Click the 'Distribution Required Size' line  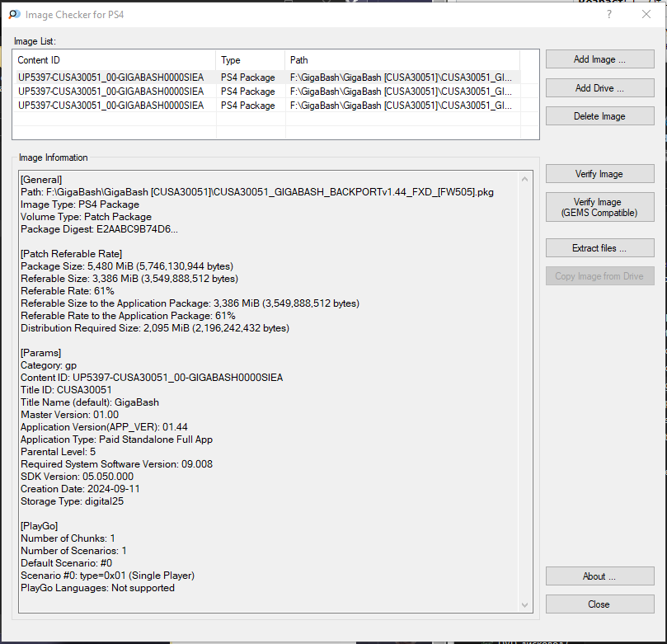pyautogui.click(x=155, y=328)
